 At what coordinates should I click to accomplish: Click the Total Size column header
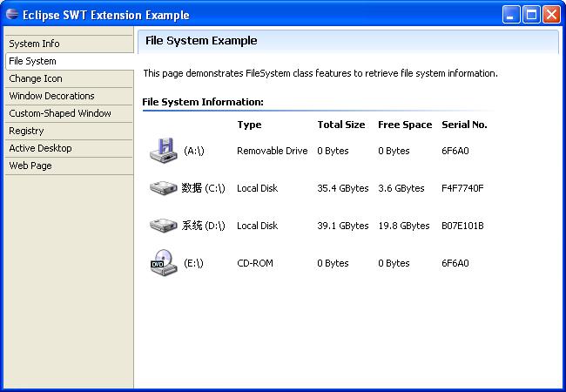tap(341, 125)
